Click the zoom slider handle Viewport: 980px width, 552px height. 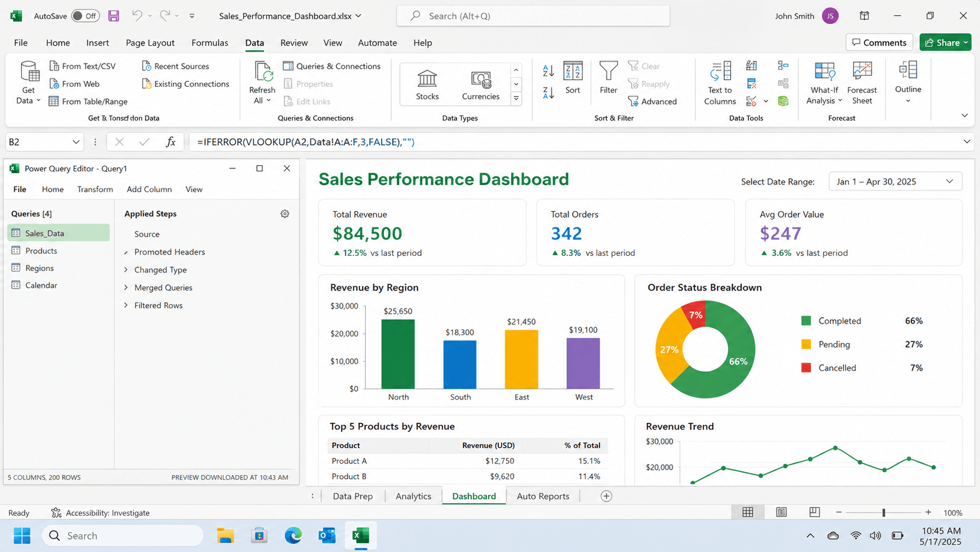coord(884,513)
